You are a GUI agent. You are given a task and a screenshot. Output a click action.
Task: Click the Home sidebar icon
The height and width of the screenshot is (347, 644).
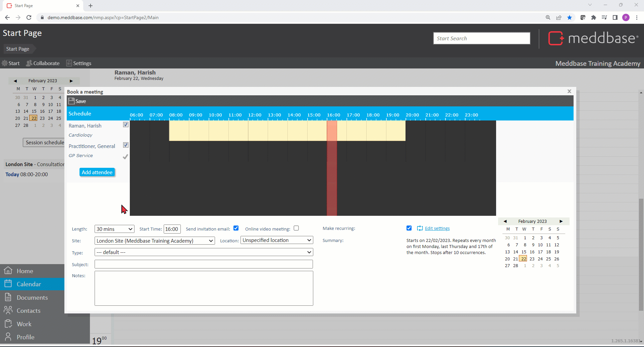[8, 270]
